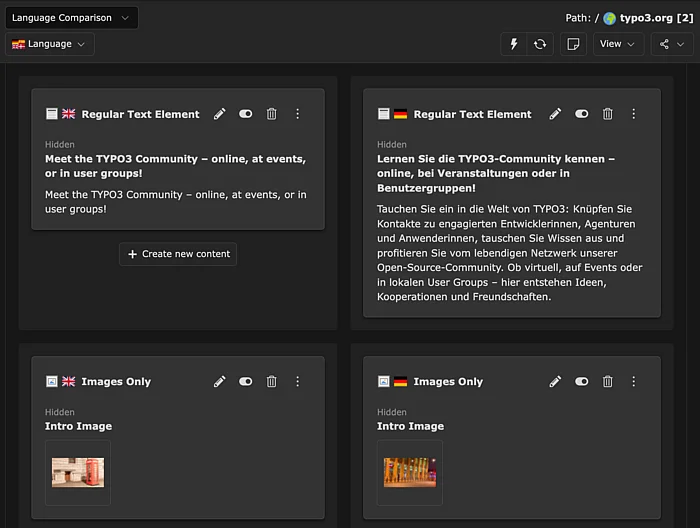
Task: Click the German 'Intro Image' header
Action: pyautogui.click(x=411, y=426)
